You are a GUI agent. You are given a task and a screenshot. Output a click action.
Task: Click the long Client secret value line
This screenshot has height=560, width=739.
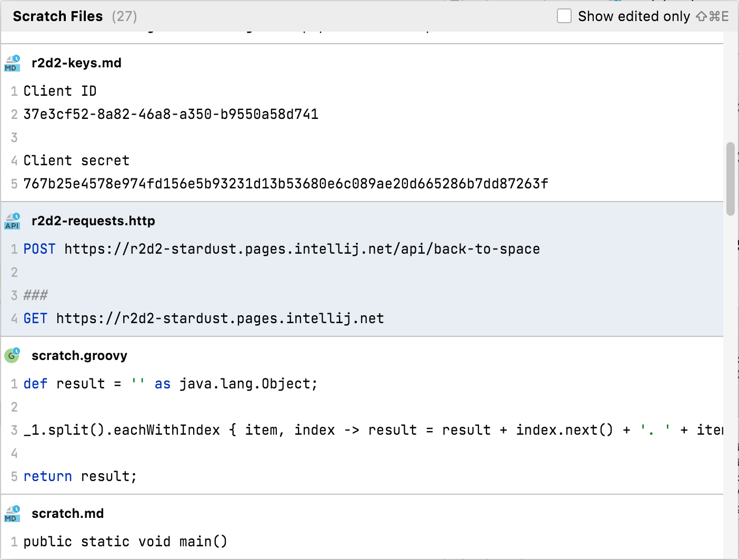286,184
